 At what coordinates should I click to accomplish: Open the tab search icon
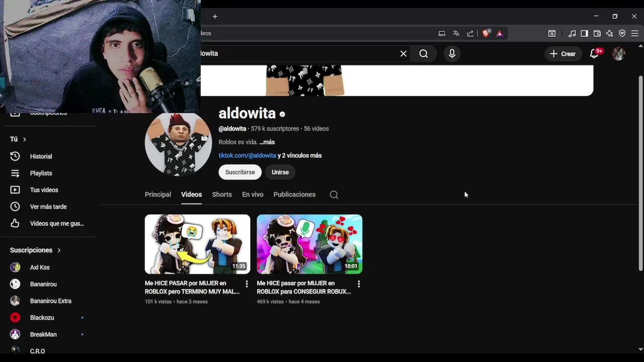(552, 34)
